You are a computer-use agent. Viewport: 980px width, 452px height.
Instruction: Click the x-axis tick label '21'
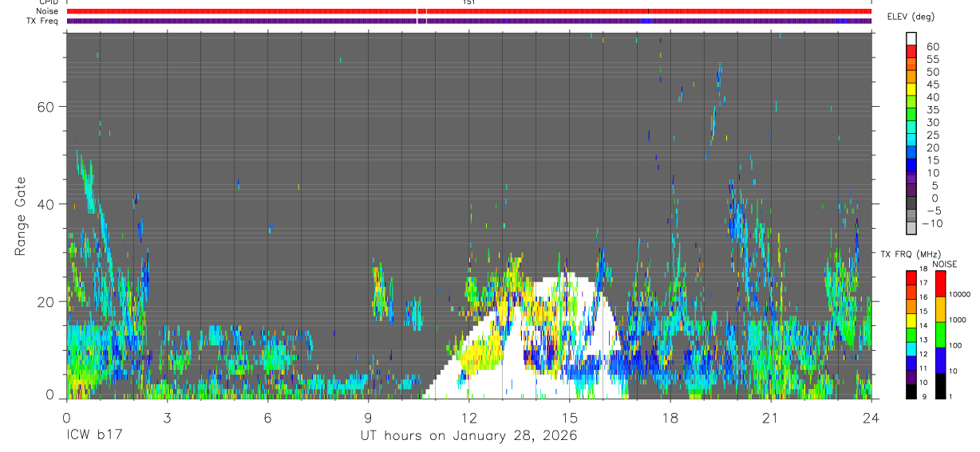pyautogui.click(x=770, y=418)
